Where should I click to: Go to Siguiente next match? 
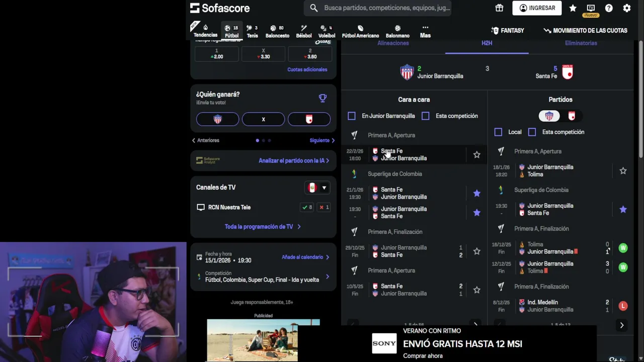(322, 140)
